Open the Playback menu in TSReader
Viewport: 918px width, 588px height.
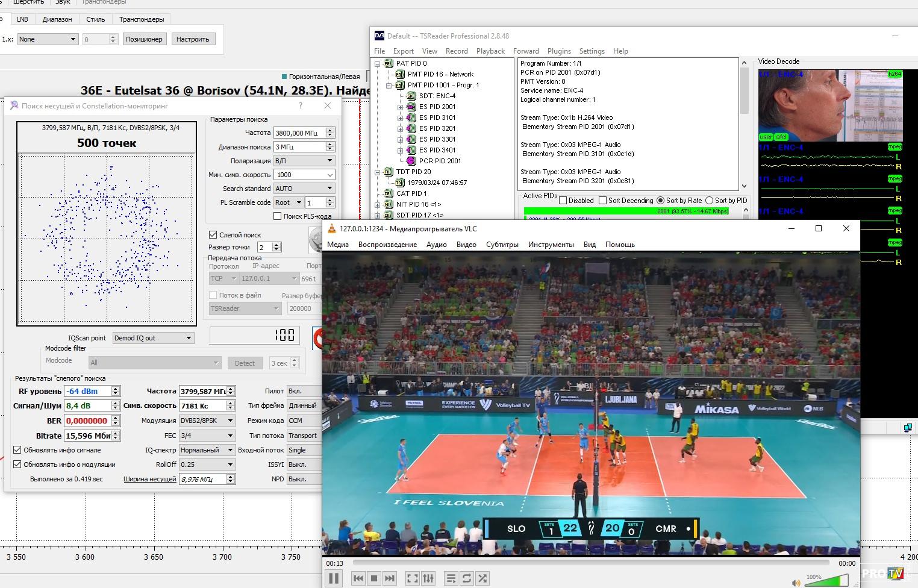[x=490, y=51]
